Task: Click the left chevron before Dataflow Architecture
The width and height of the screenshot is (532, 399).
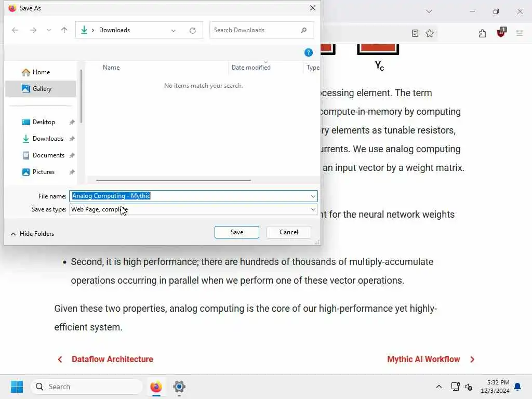Action: click(x=60, y=360)
